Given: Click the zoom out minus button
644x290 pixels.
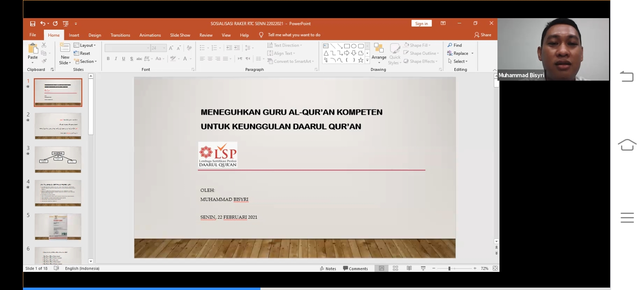Looking at the screenshot, I should coord(433,268).
